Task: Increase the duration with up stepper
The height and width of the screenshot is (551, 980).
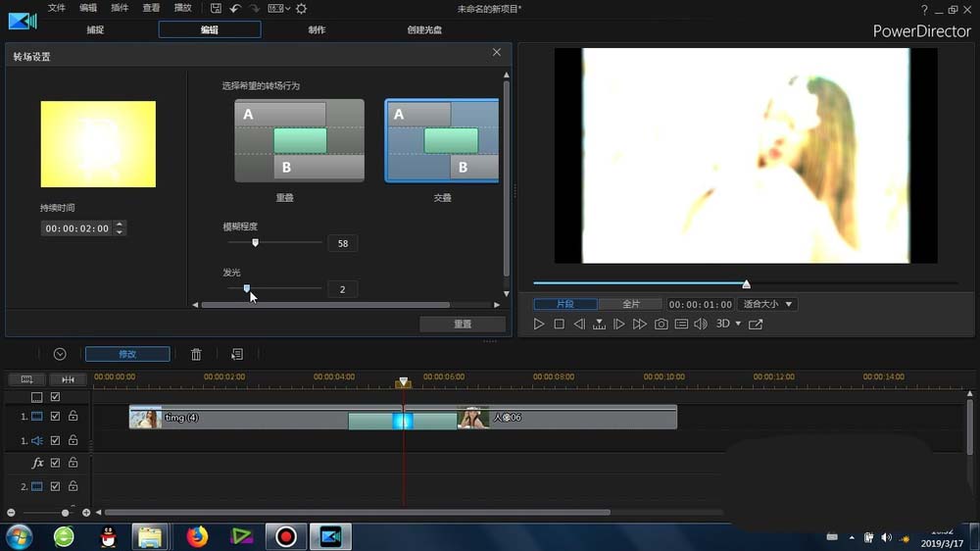Action: (x=120, y=224)
